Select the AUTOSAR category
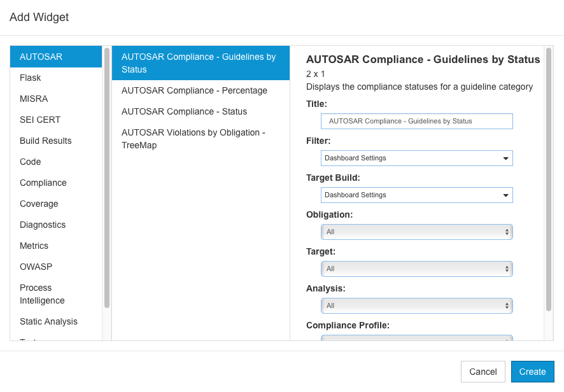The height and width of the screenshot is (392, 564). 56,57
